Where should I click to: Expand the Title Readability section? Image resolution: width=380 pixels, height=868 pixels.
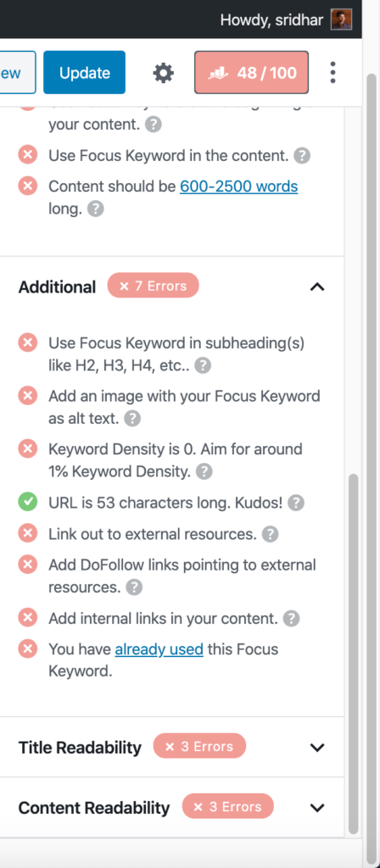tap(317, 748)
